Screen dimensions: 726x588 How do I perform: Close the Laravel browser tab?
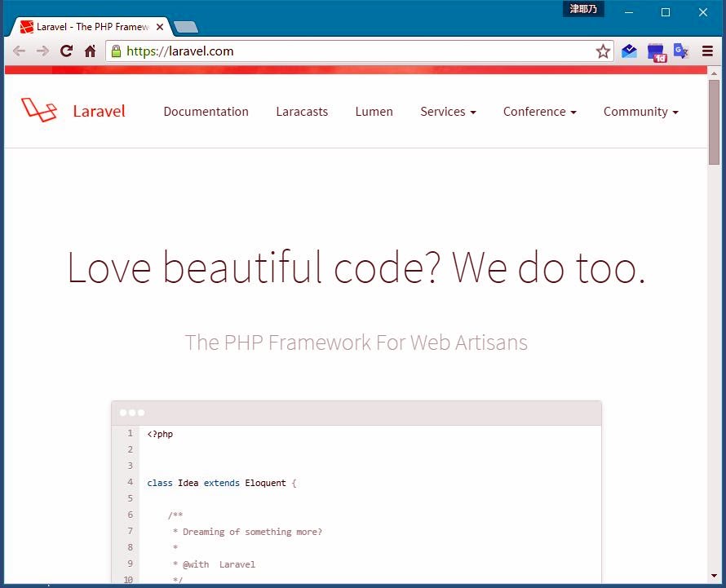[160, 27]
